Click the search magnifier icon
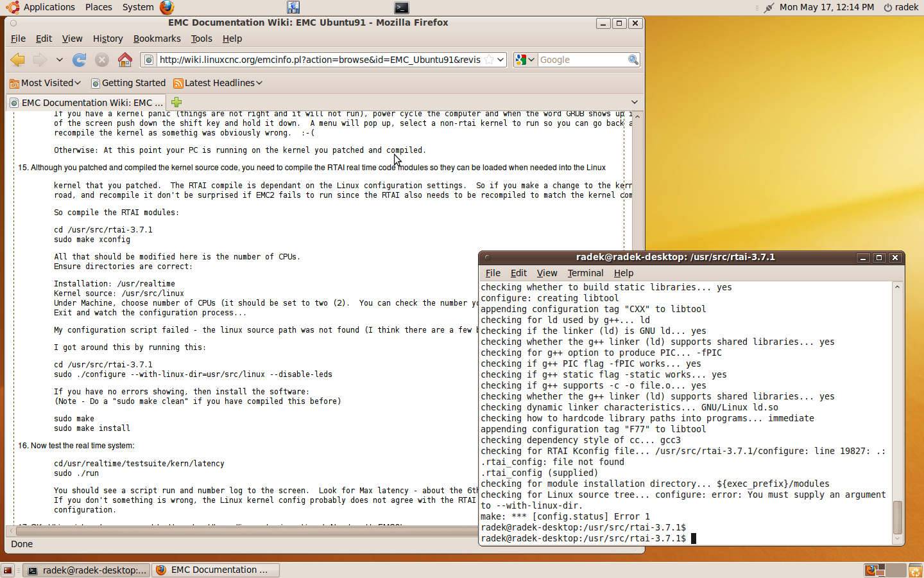The width and height of the screenshot is (924, 578). tap(633, 60)
